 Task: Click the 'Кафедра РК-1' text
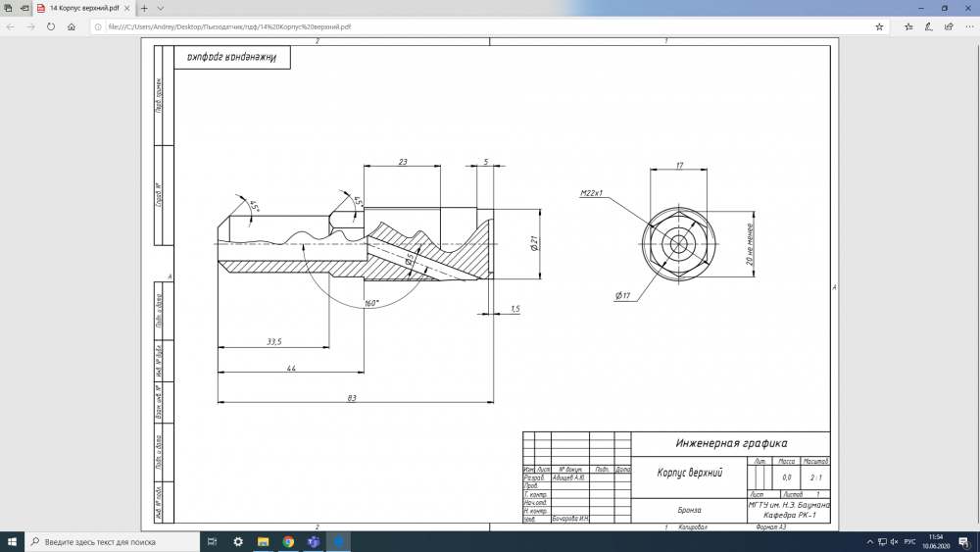click(x=789, y=515)
